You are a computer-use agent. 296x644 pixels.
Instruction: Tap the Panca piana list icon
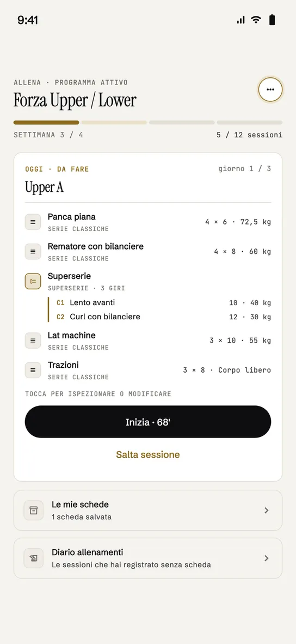pos(33,222)
